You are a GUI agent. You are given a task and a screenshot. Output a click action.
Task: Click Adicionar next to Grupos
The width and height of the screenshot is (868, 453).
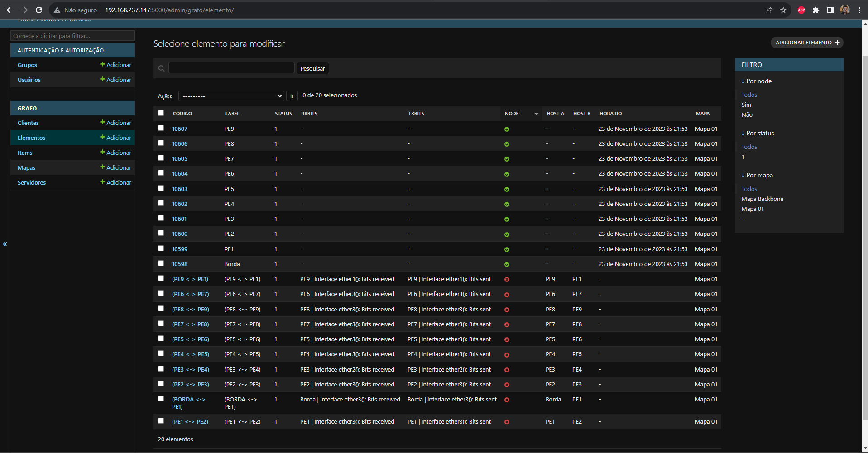click(115, 65)
